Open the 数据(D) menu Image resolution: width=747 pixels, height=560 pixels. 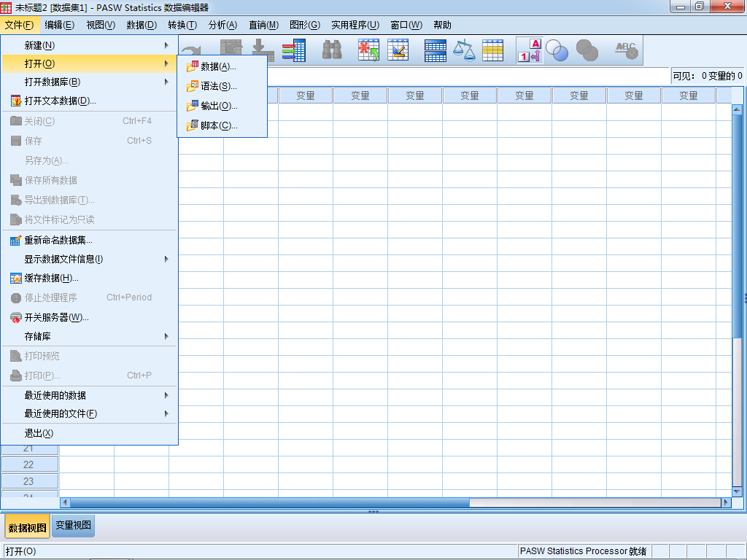click(x=142, y=25)
